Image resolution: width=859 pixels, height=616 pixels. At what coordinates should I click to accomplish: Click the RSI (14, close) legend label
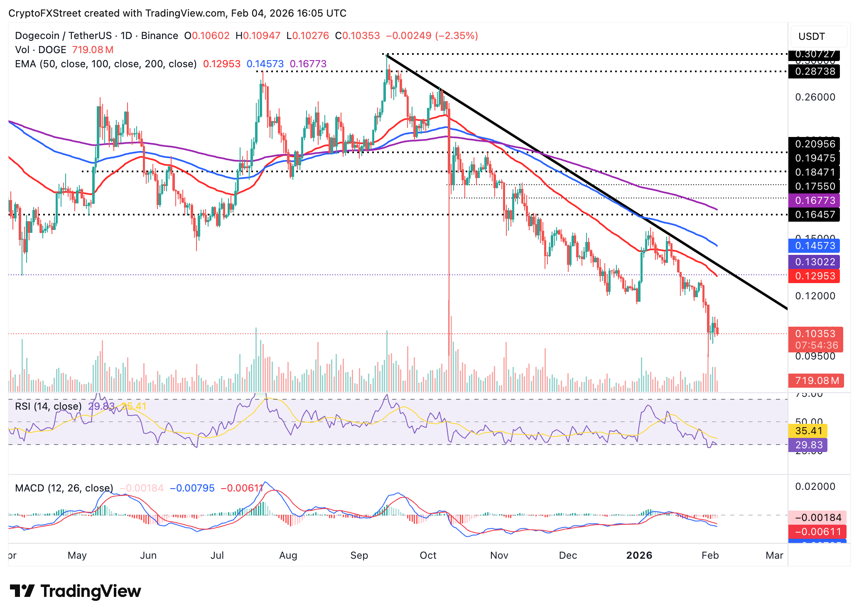click(48, 406)
